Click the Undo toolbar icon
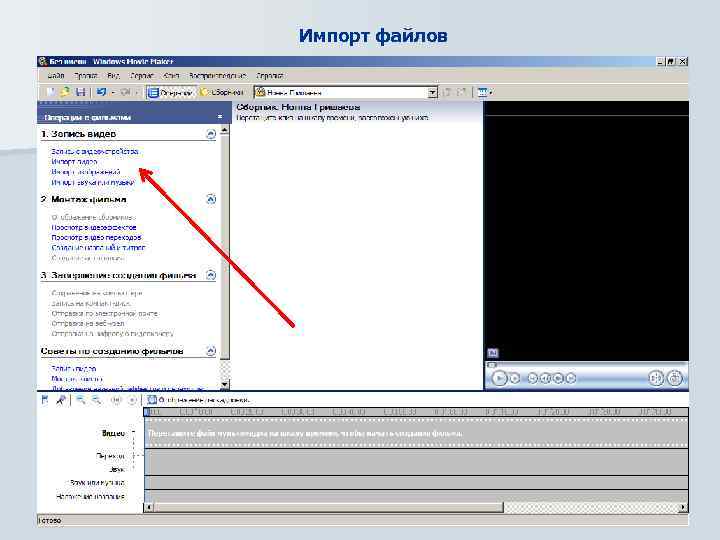 pyautogui.click(x=101, y=92)
